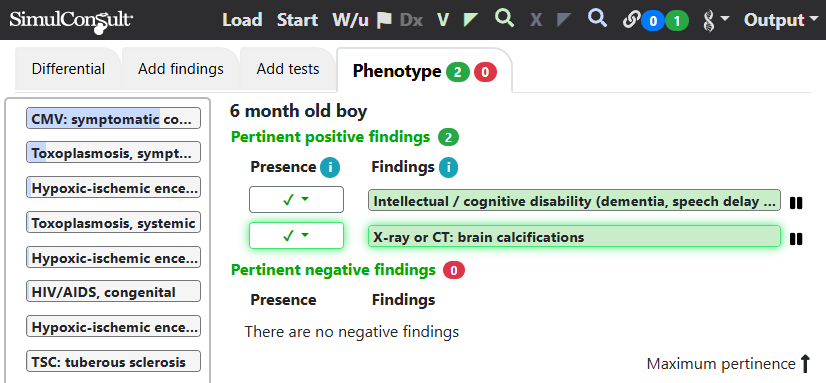Click Start in the top bar
Viewport: 826px width, 383px height.
click(298, 20)
